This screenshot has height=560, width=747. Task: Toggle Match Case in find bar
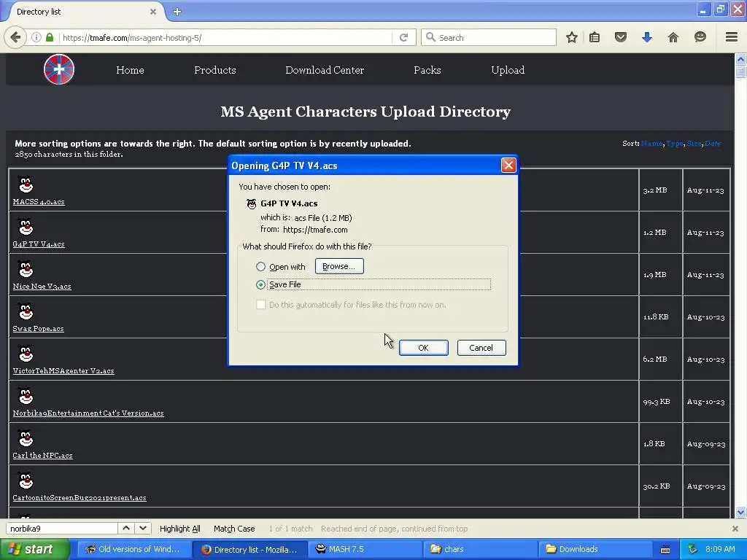tap(234, 529)
